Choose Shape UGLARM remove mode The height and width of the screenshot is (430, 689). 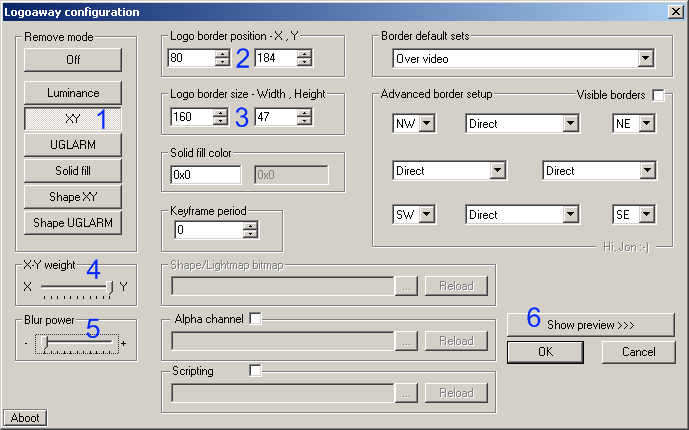tap(73, 223)
